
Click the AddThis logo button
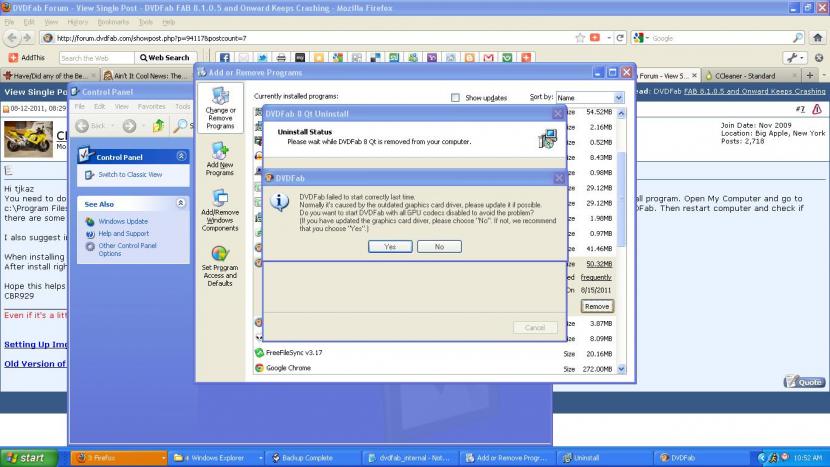pos(26,58)
